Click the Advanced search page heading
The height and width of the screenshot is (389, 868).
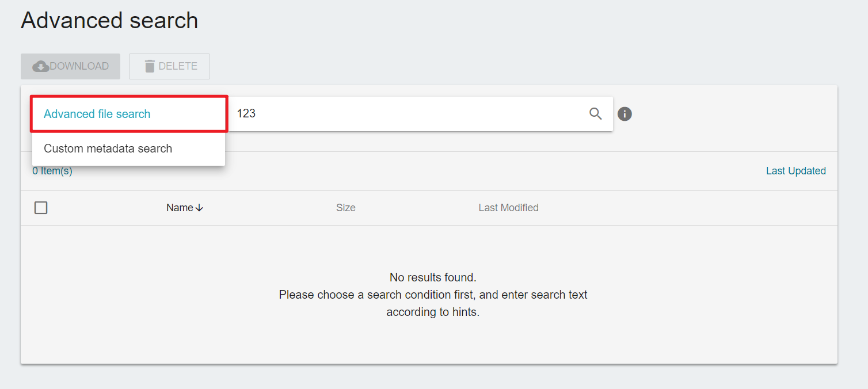coord(109,21)
